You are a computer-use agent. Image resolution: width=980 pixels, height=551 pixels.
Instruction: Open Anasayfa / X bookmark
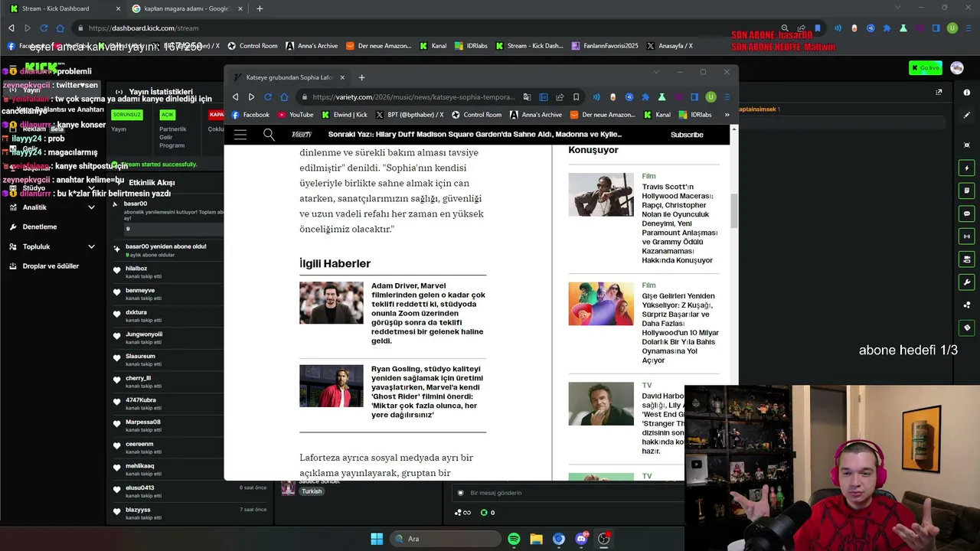[669, 46]
